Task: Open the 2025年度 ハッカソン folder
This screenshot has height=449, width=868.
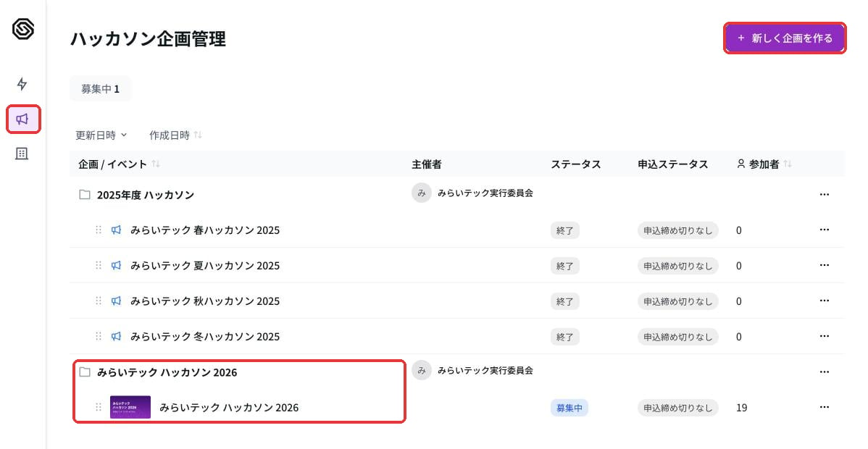Action: tap(146, 195)
